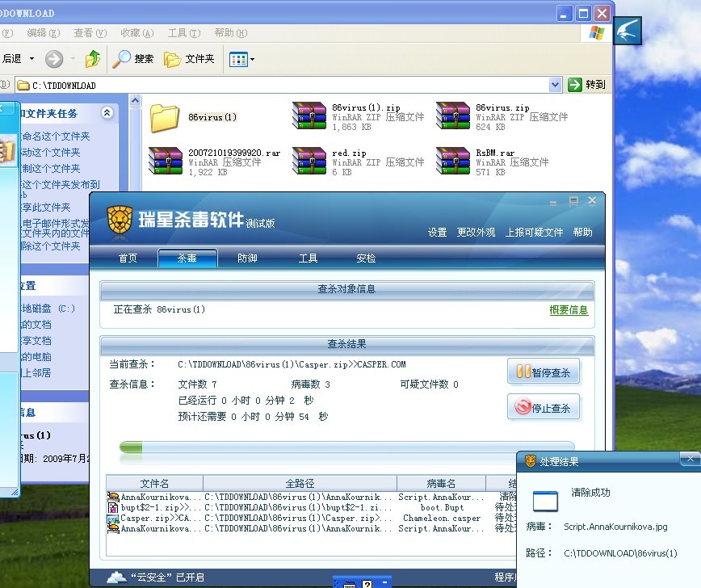Open the Back button history dropdown arrow
Viewport: 701px width, 588px height.
tap(31, 59)
